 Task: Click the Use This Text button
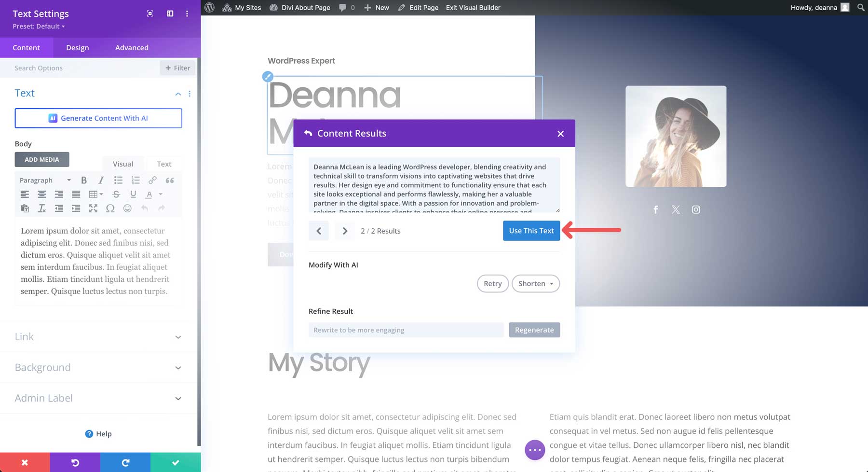click(x=531, y=231)
